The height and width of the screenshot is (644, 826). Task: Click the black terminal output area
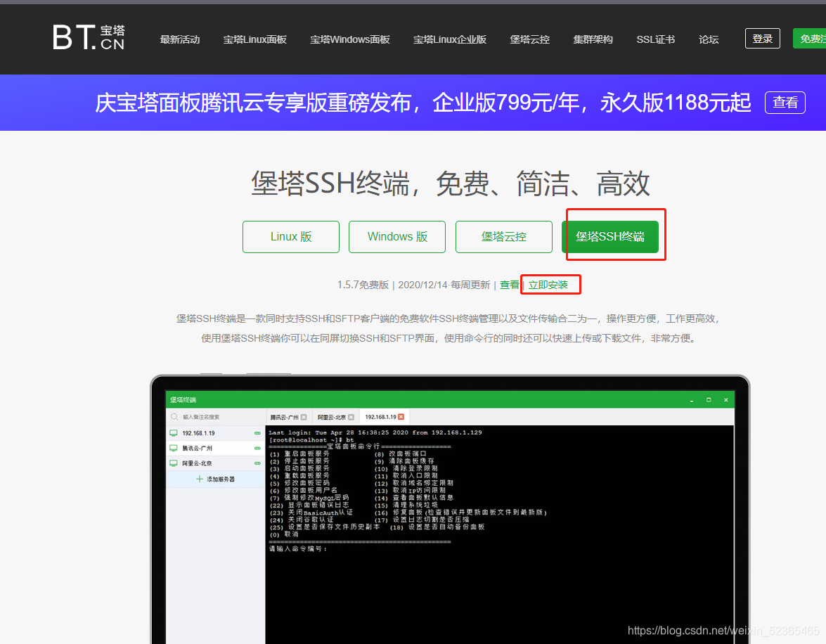499,534
